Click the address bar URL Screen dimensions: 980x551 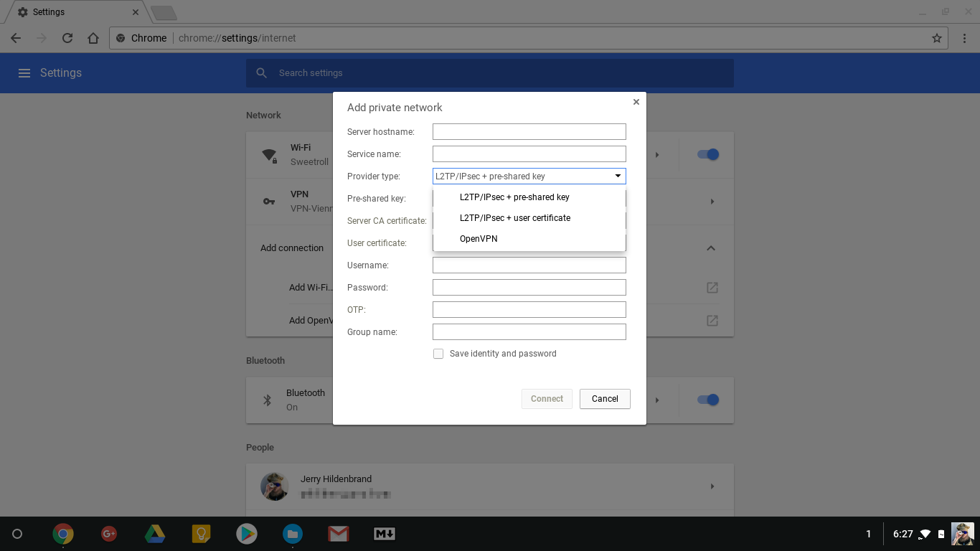[237, 38]
